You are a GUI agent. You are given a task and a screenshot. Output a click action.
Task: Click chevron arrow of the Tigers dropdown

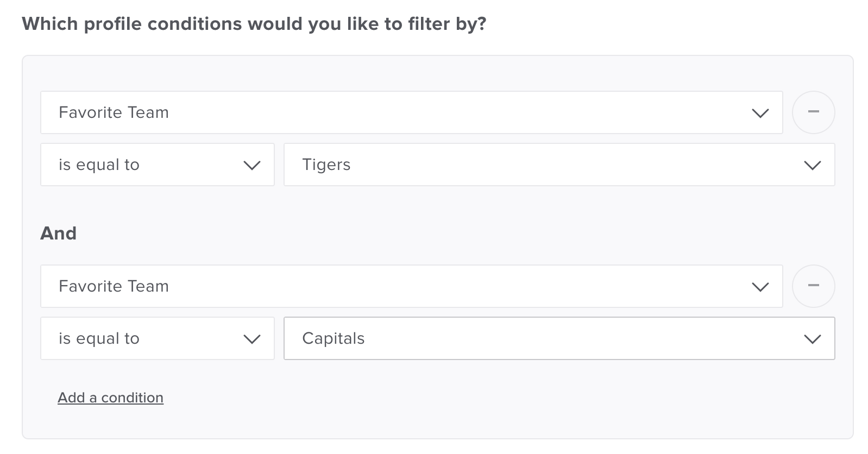coord(812,165)
